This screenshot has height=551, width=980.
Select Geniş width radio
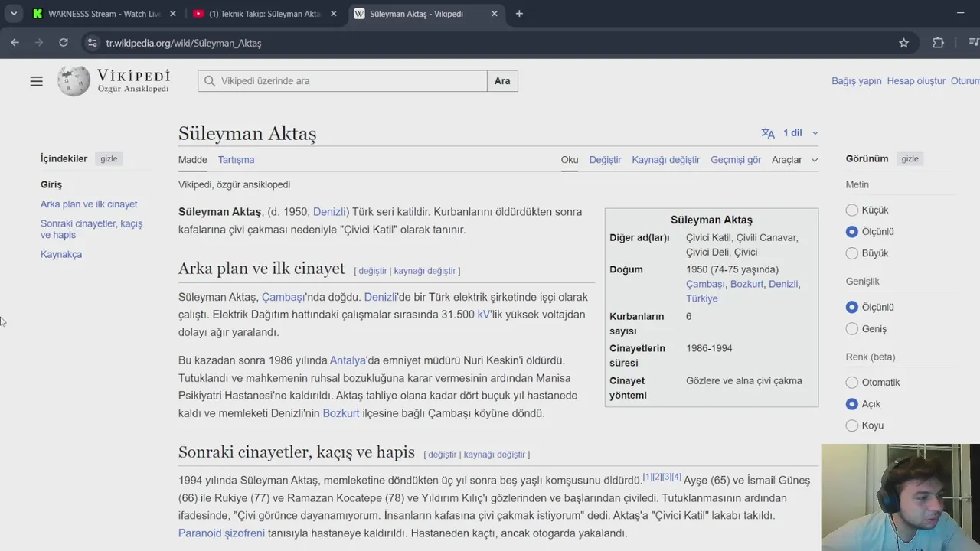(851, 329)
